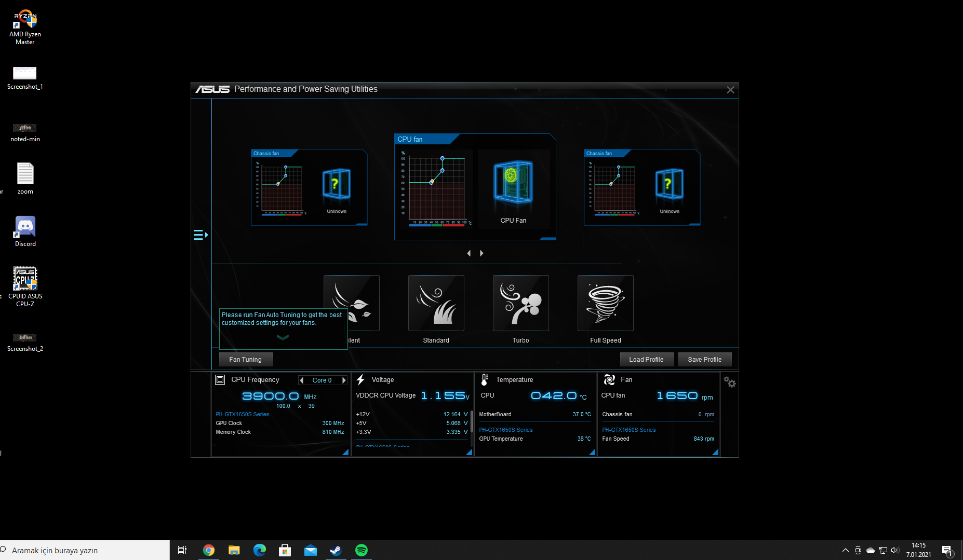Open the zoom text file on desktop
This screenshot has height=560, width=963.
pos(25,179)
